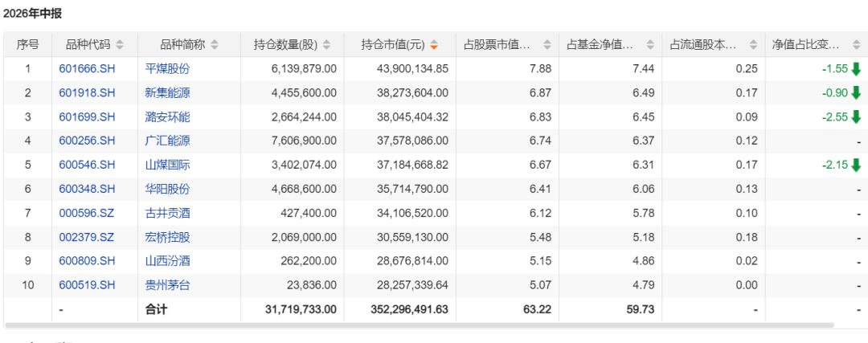Open 华阳股份 stock name link
The image size is (868, 343).
click(167, 190)
